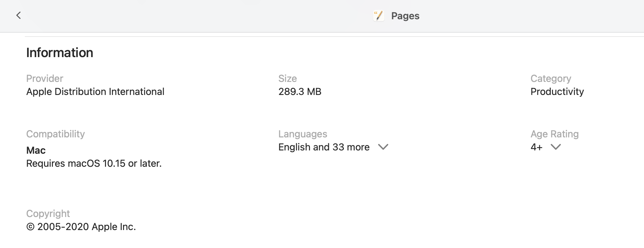Click the Age Rating label
Screen dimensions: 644x248
(554, 134)
